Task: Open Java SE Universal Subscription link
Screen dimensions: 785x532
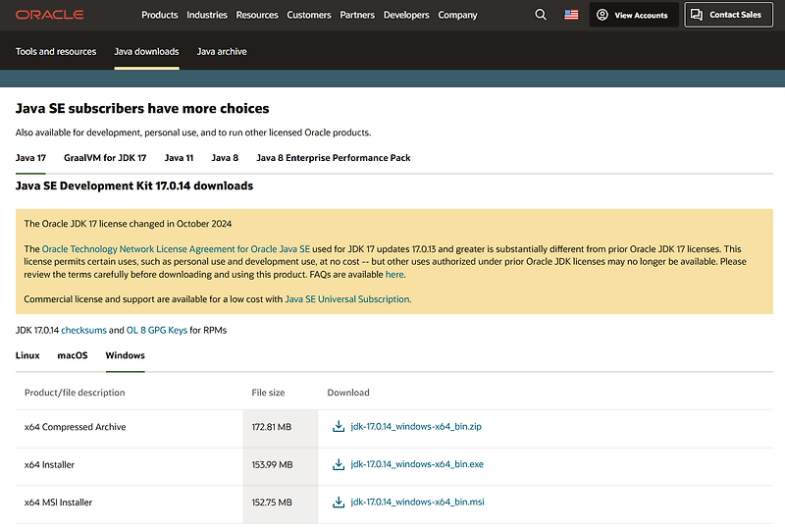Action: pos(347,298)
